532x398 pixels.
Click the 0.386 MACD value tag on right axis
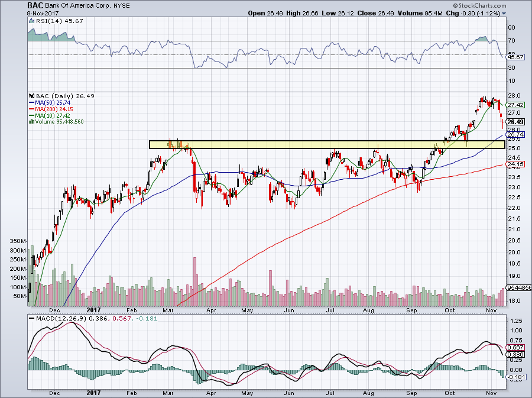pos(515,354)
